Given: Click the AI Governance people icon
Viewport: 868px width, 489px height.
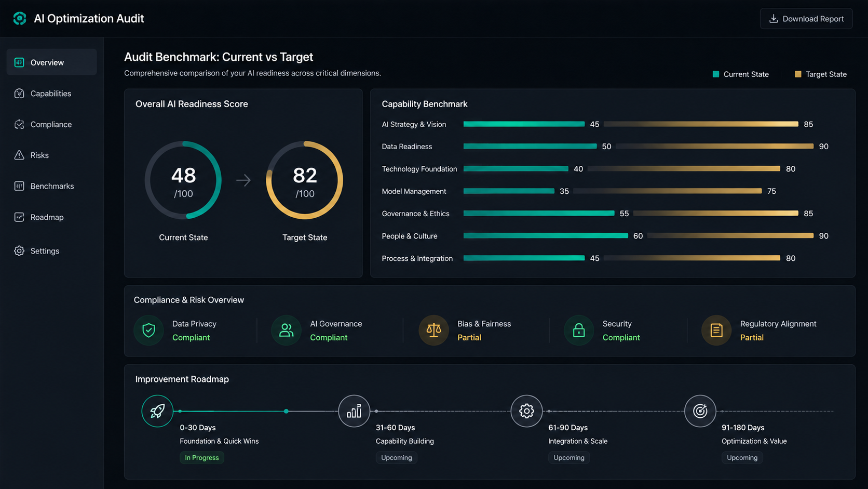Looking at the screenshot, I should point(286,330).
